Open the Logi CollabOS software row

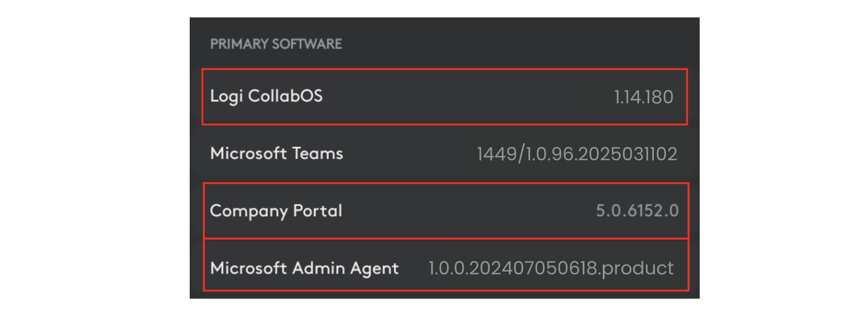444,97
